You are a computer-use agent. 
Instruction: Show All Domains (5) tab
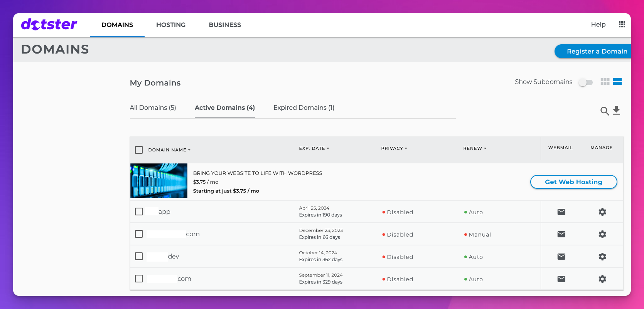(153, 107)
